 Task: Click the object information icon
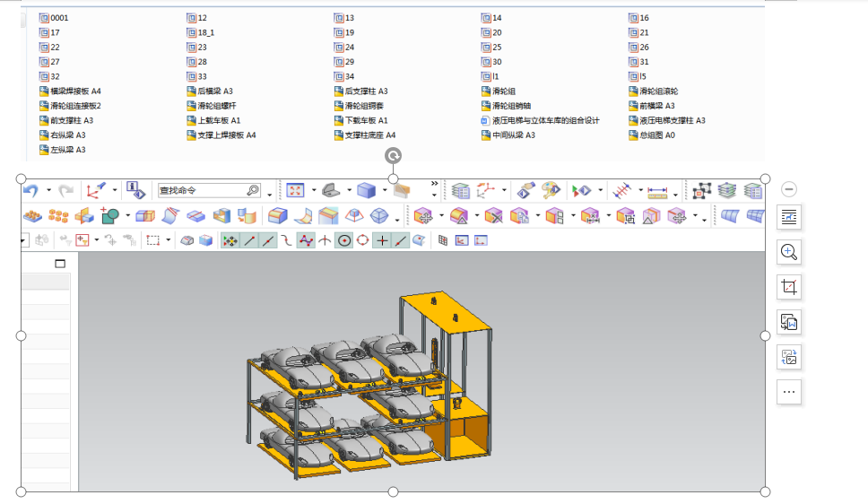pos(135,190)
